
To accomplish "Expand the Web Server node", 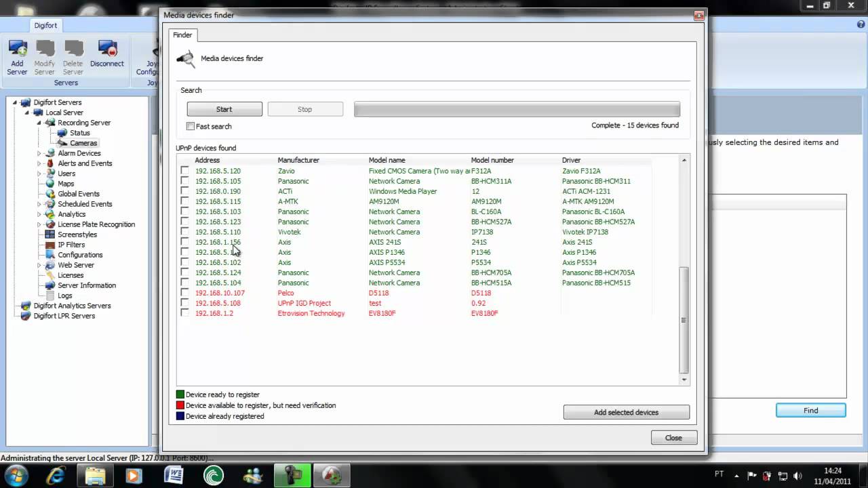I will (39, 265).
